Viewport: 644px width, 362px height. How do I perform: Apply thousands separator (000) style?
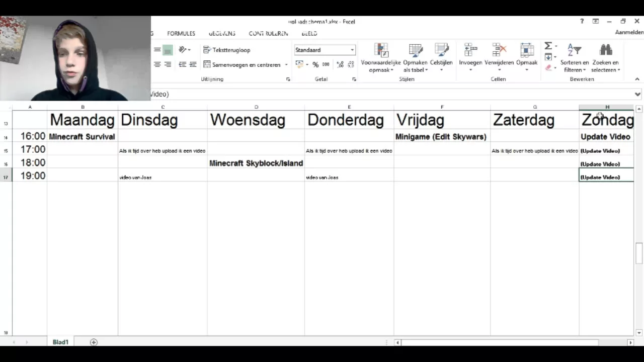[326, 64]
